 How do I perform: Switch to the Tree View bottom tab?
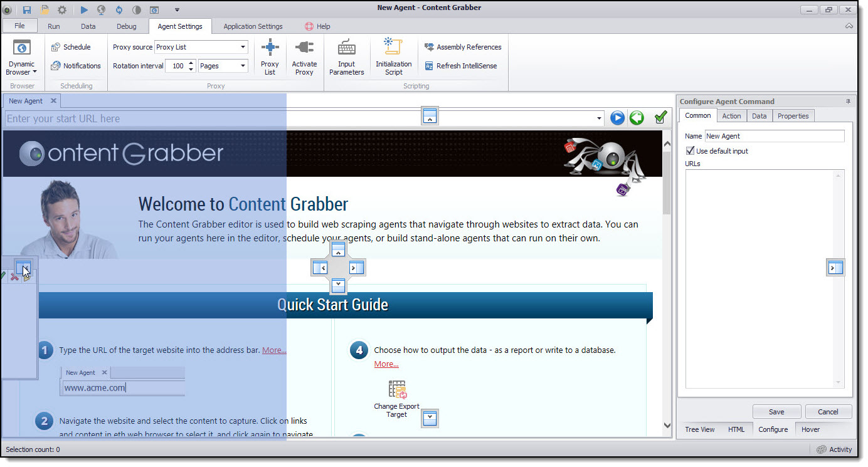(699, 429)
